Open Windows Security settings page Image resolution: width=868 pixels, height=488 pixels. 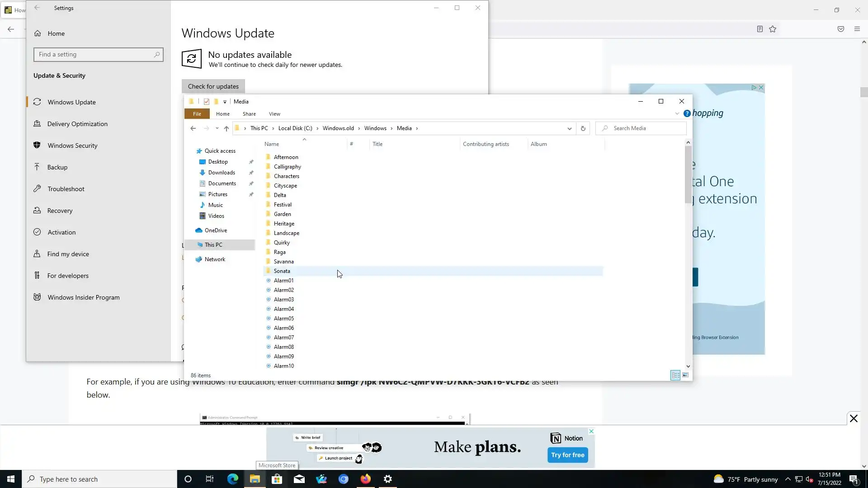click(x=72, y=145)
